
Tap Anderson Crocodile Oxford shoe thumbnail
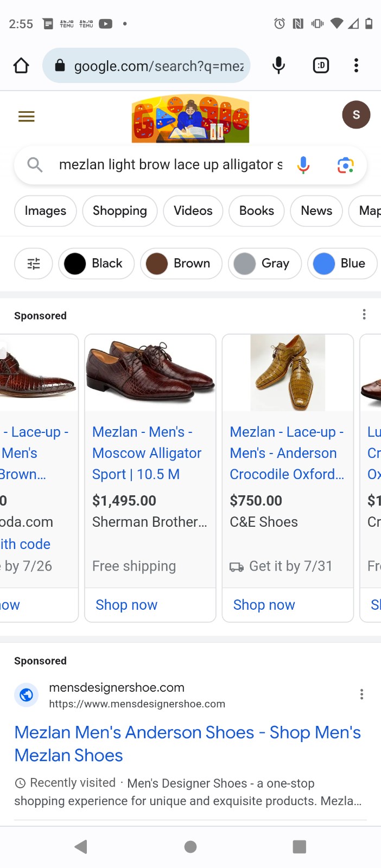(x=288, y=373)
